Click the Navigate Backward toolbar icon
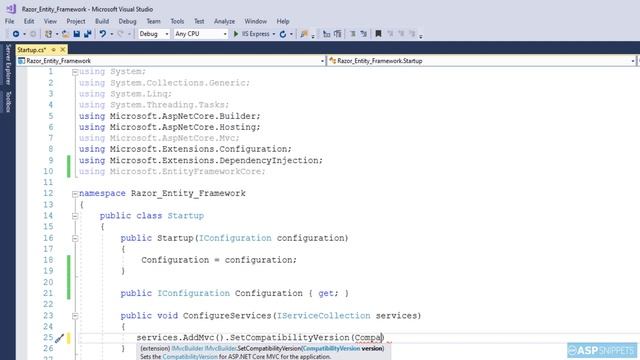This screenshot has width=640, height=360. (16, 34)
